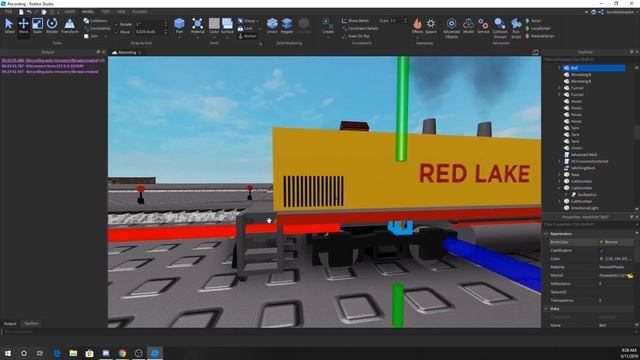
Task: Expand the Base item in Explorer
Action: tap(560, 174)
